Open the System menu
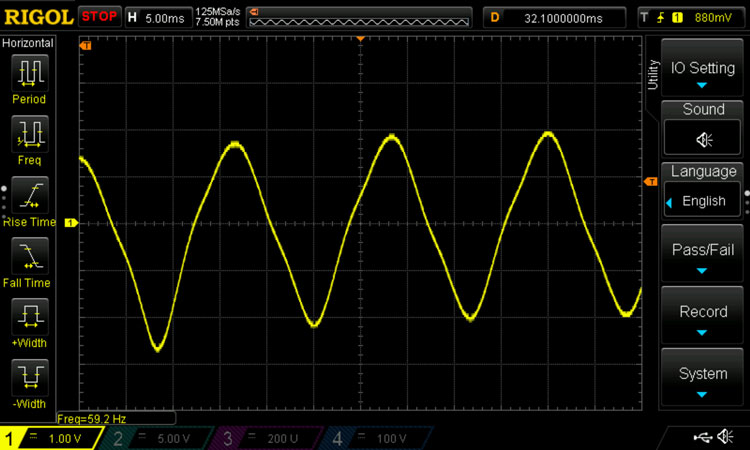This screenshot has height=450, width=750. [x=703, y=380]
